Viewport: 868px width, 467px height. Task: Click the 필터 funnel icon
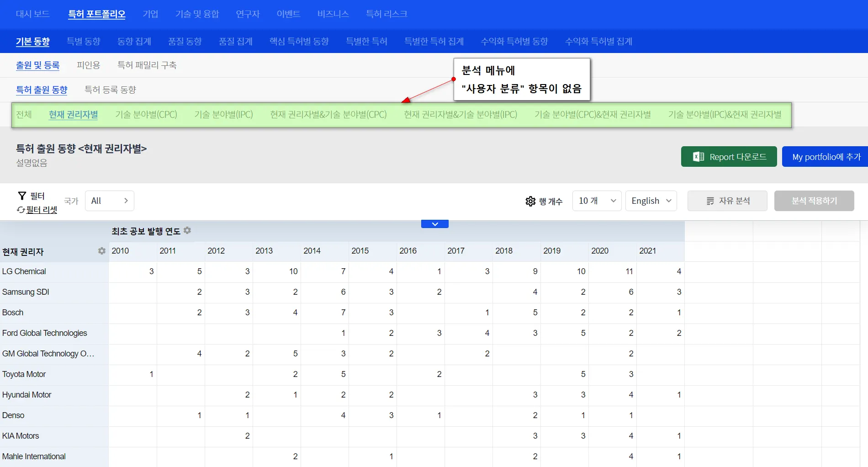pos(22,196)
